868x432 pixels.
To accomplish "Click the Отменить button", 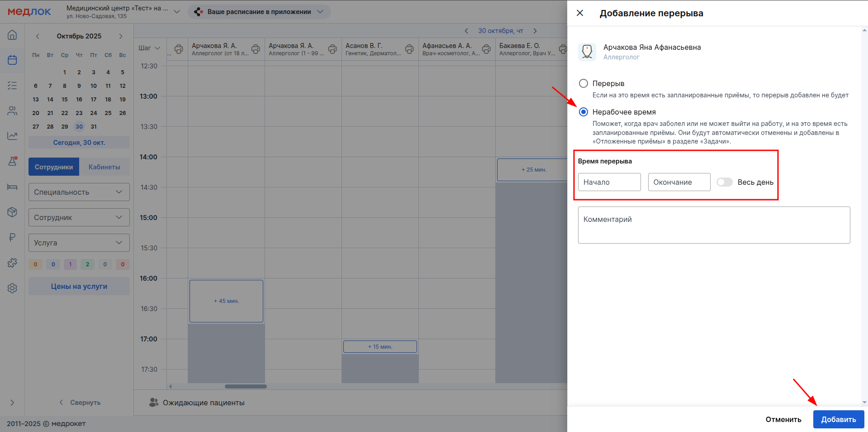I will pos(783,419).
